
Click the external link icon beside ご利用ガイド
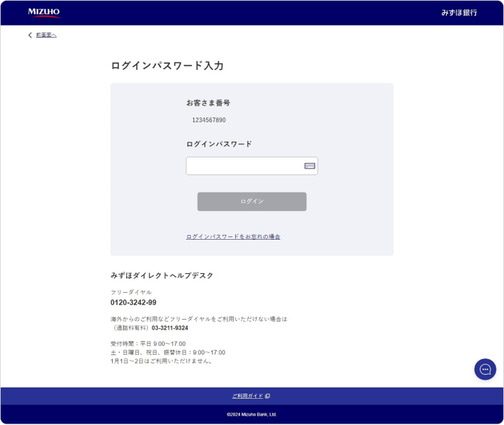267,396
